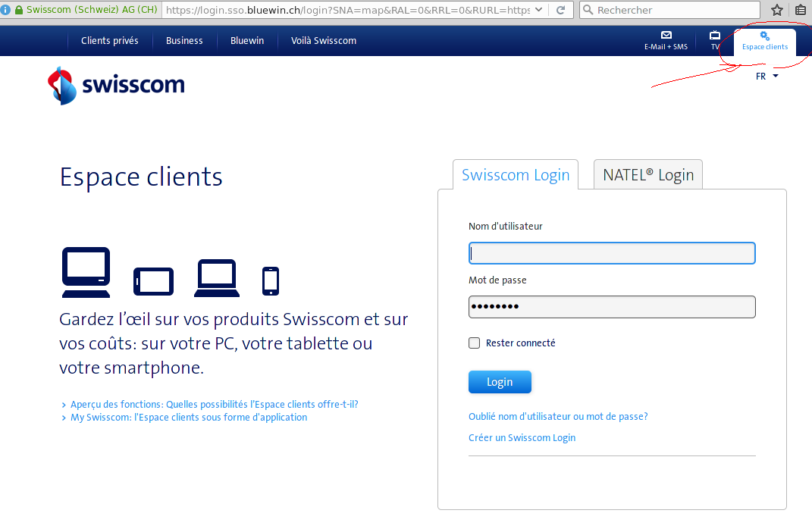Click the Mot de passe field

pos(612,307)
